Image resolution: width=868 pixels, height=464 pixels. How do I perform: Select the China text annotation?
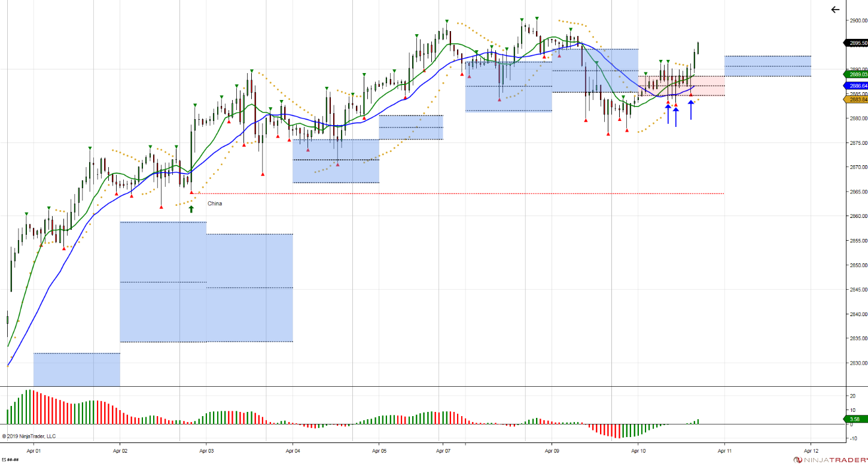coord(215,204)
